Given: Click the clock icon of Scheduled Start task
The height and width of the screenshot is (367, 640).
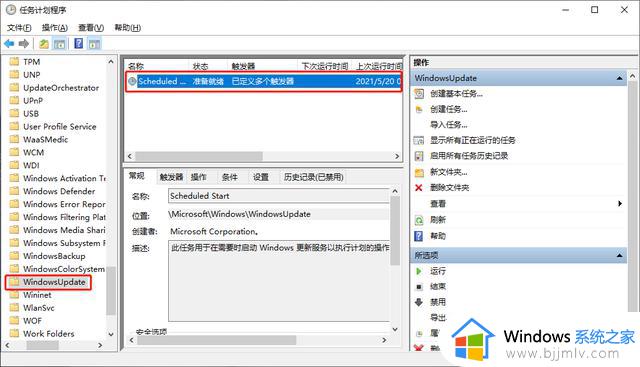Looking at the screenshot, I should (x=132, y=81).
